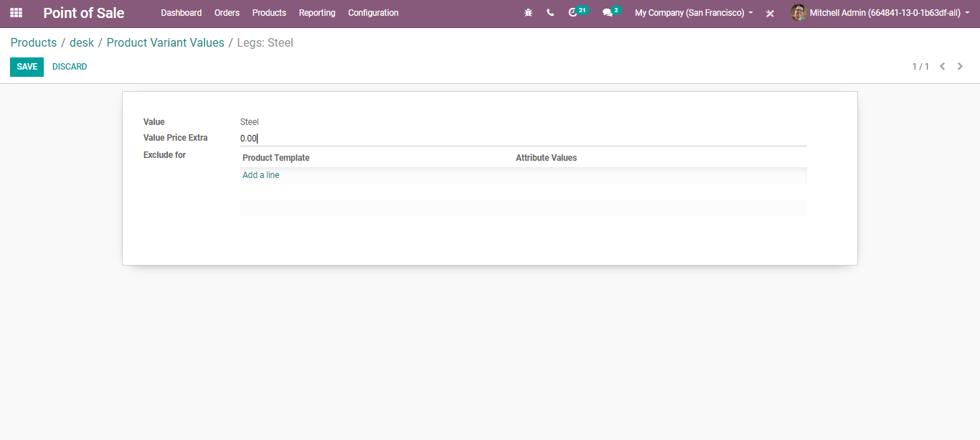The width and height of the screenshot is (980, 440).
Task: Click the Value Price Extra input field
Action: (524, 139)
